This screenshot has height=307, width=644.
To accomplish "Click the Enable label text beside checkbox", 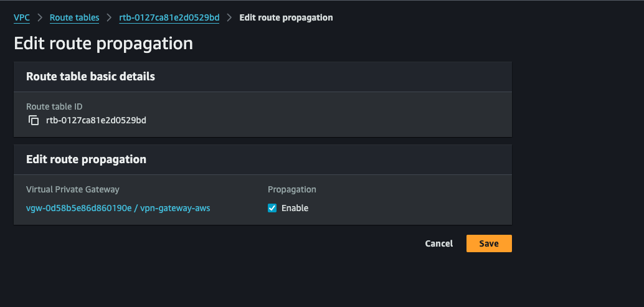I will [295, 208].
